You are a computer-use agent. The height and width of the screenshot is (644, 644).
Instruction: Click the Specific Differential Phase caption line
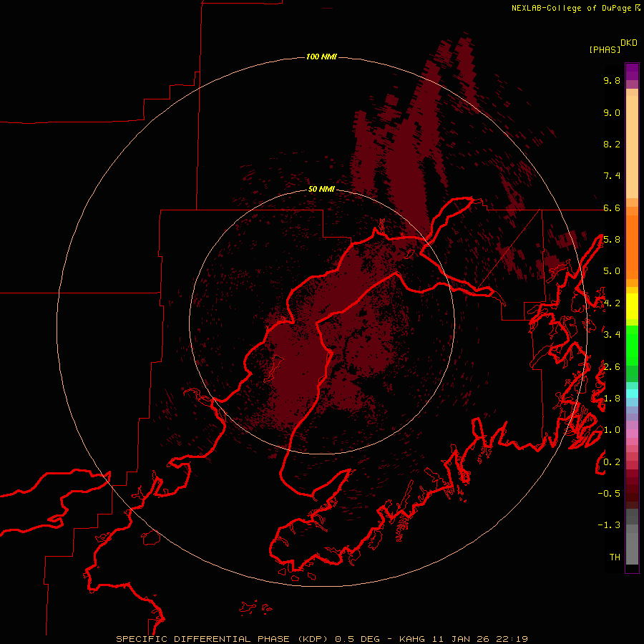(x=322, y=639)
